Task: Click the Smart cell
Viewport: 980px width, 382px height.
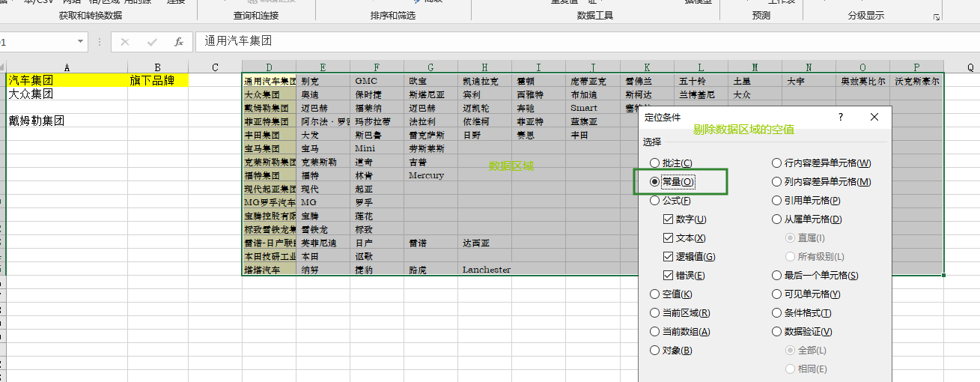Action: (593, 108)
